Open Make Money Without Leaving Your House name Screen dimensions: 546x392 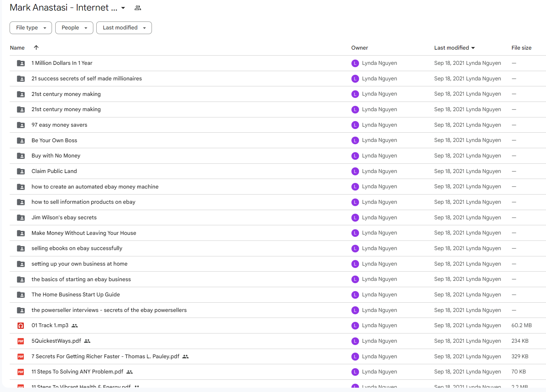point(84,233)
